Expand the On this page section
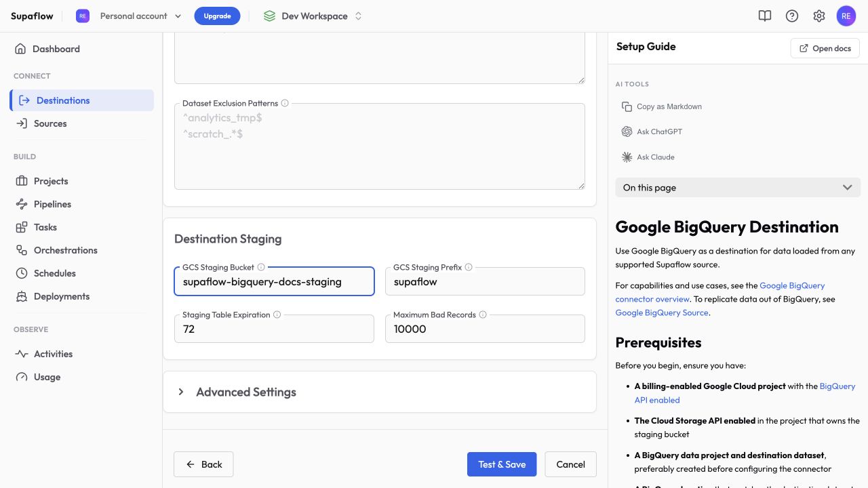Viewport: 868px width, 488px height. 738,188
